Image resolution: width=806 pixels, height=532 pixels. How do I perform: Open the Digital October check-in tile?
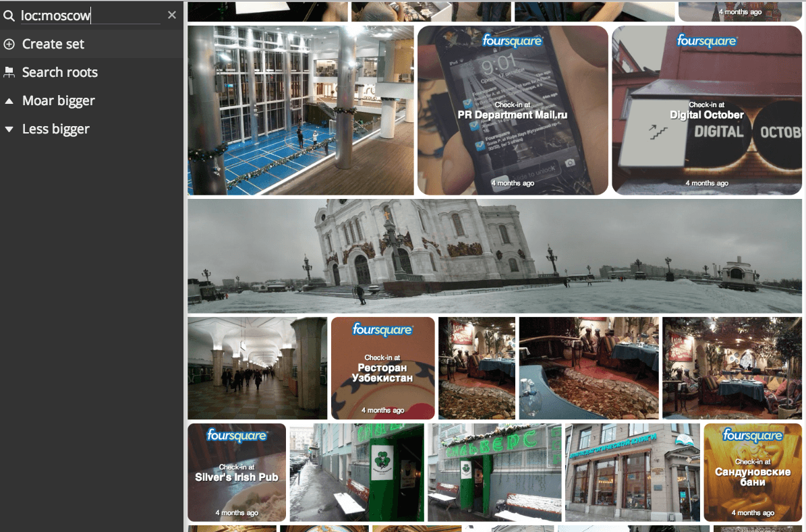[x=706, y=111]
